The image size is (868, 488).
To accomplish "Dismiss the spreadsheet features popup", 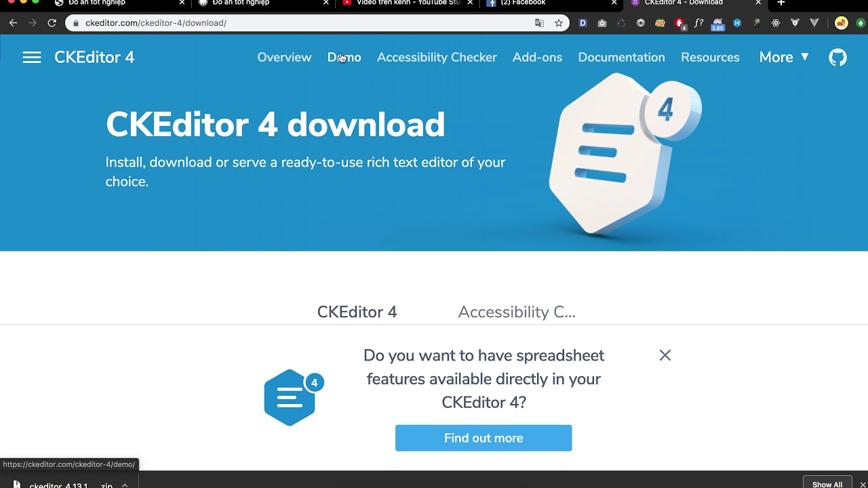I will [665, 355].
